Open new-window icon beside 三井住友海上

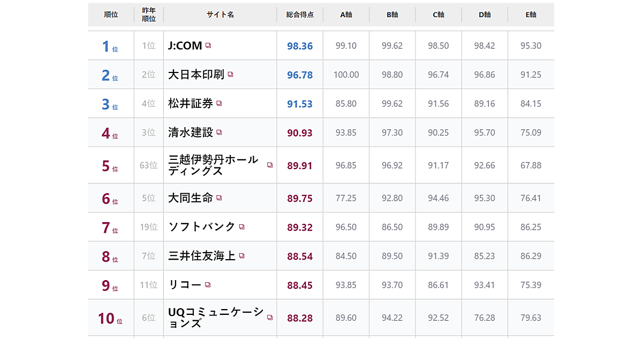[241, 256]
